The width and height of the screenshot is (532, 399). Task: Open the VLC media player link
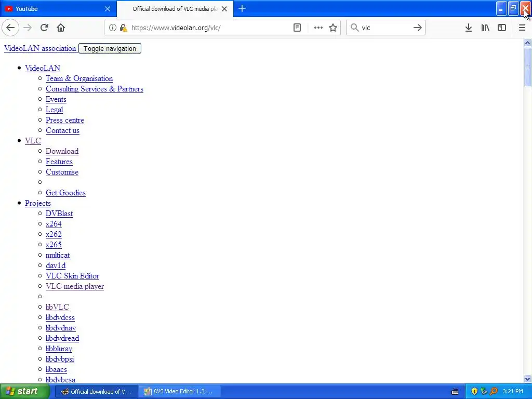click(x=75, y=286)
